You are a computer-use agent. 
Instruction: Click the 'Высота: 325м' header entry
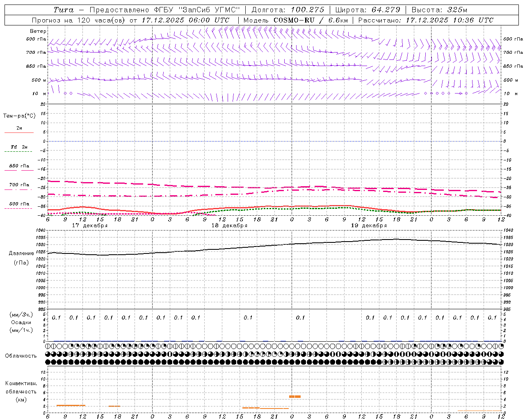(439, 10)
